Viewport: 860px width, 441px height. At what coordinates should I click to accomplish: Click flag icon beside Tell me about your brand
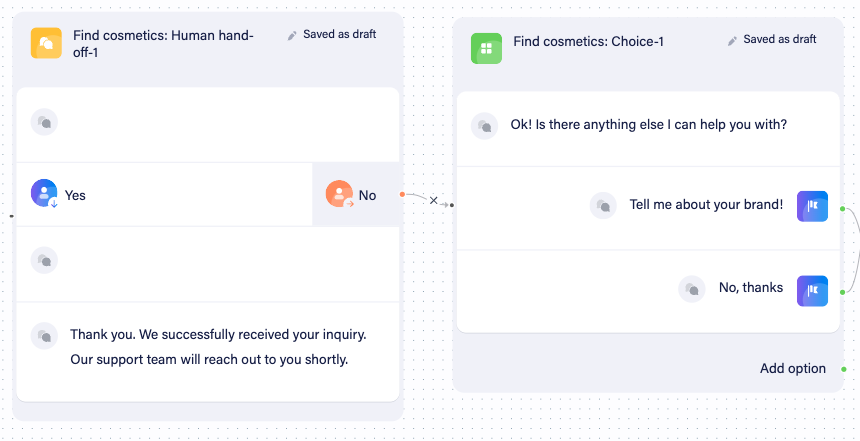[x=812, y=206]
